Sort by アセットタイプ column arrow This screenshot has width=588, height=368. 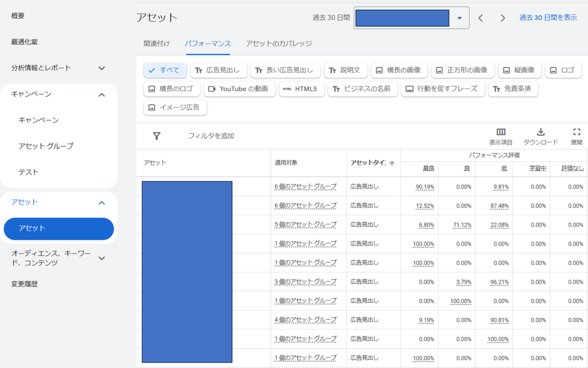[392, 163]
